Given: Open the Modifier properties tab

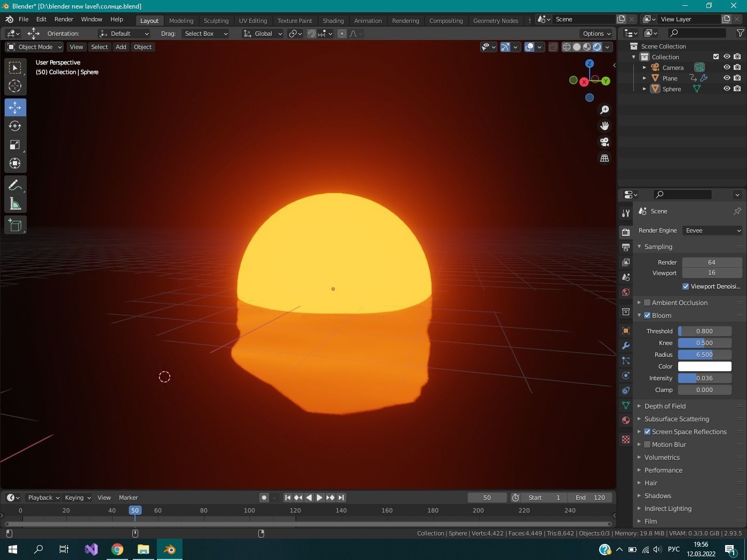Looking at the screenshot, I should [625, 346].
